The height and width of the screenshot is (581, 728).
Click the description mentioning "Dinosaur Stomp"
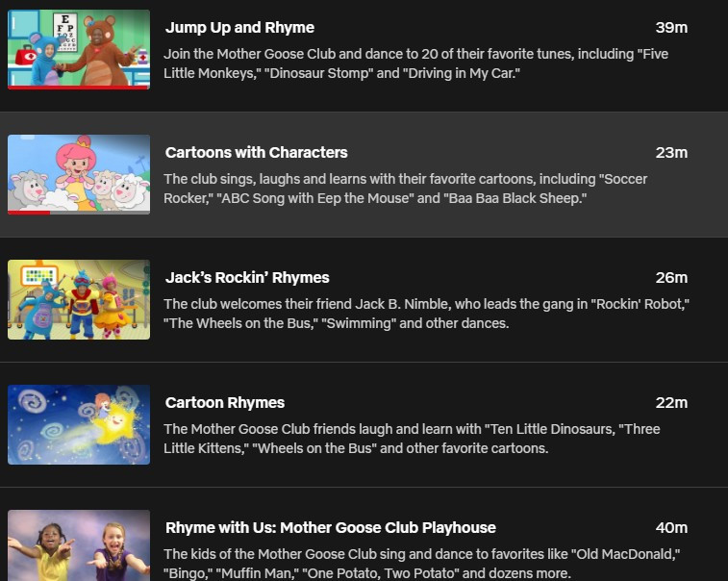click(x=416, y=63)
